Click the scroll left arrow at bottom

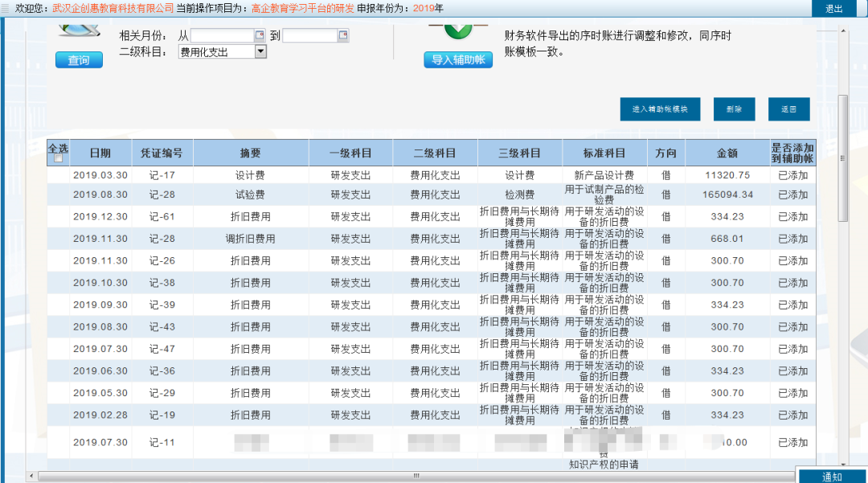(31, 475)
